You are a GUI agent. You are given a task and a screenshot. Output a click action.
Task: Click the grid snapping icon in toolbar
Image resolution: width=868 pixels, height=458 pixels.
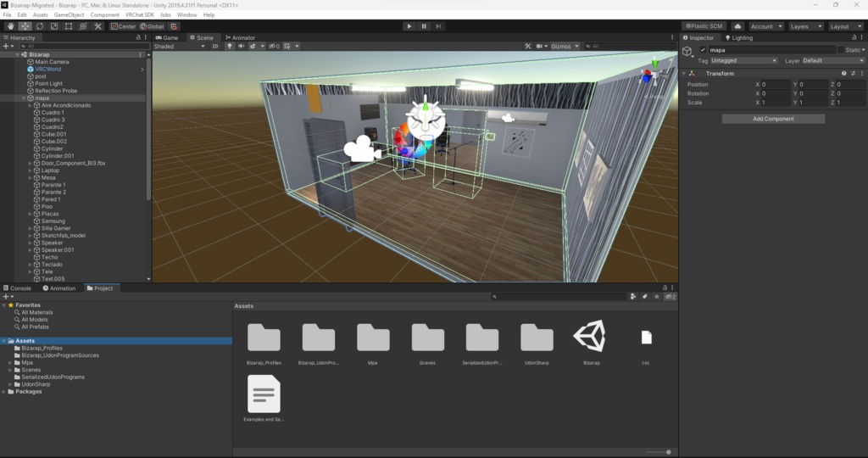174,26
